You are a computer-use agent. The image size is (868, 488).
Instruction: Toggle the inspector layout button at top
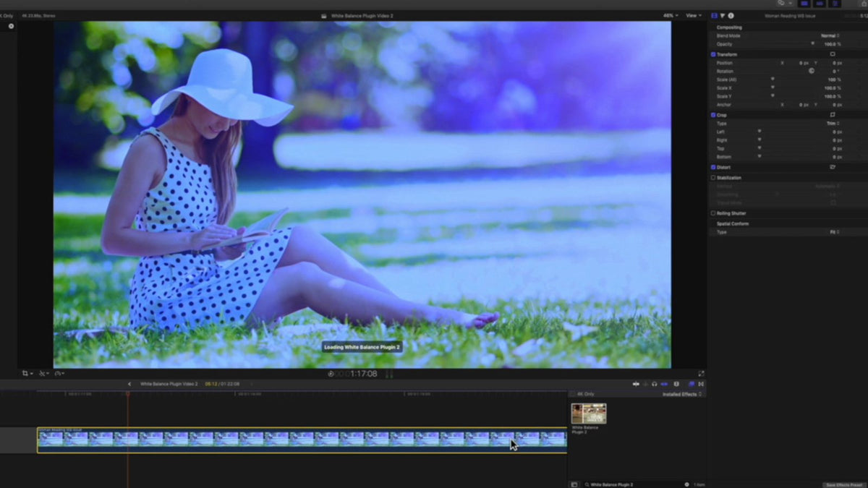pyautogui.click(x=835, y=3)
